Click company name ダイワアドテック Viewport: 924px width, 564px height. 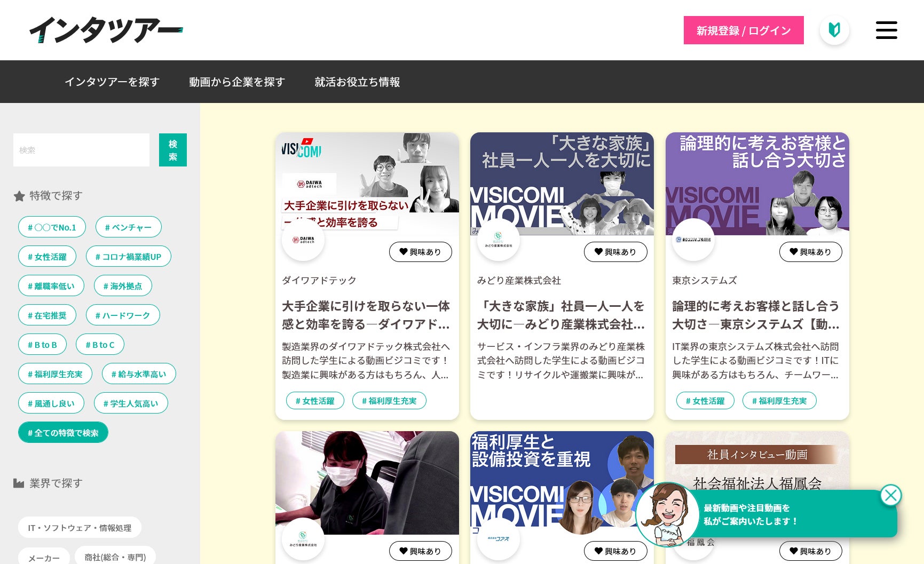click(319, 280)
